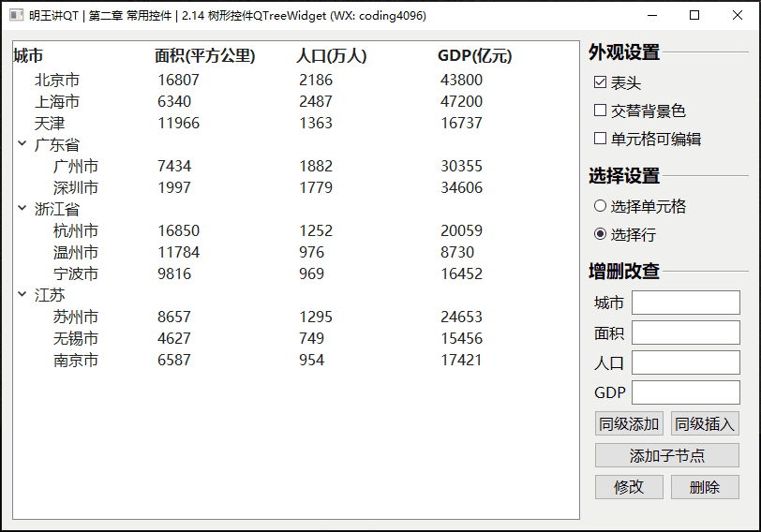Select the 选择行 radio button
This screenshot has width=761, height=532.
[x=601, y=234]
